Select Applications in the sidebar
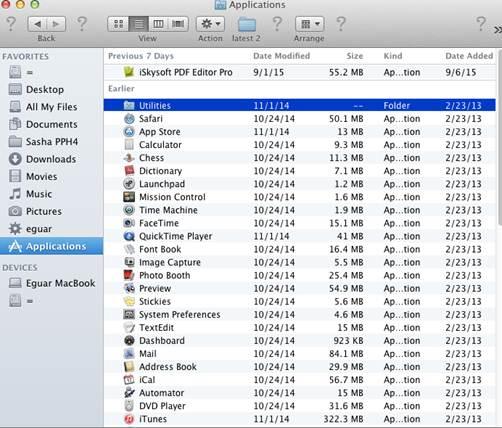The image size is (502, 428). tap(52, 246)
